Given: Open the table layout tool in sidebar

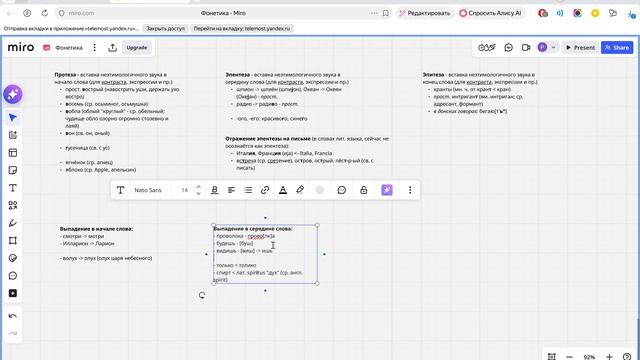Looking at the screenshot, I should pyautogui.click(x=13, y=153).
